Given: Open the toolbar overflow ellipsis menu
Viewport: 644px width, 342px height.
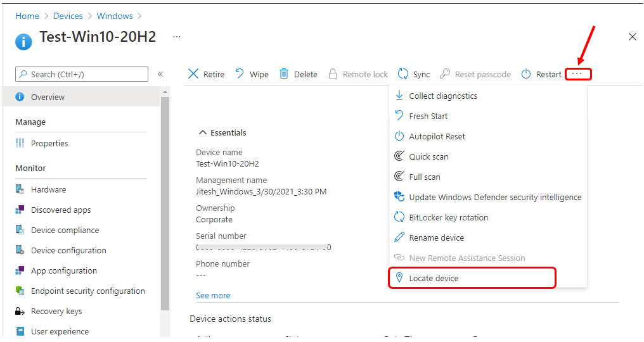Looking at the screenshot, I should pos(578,74).
